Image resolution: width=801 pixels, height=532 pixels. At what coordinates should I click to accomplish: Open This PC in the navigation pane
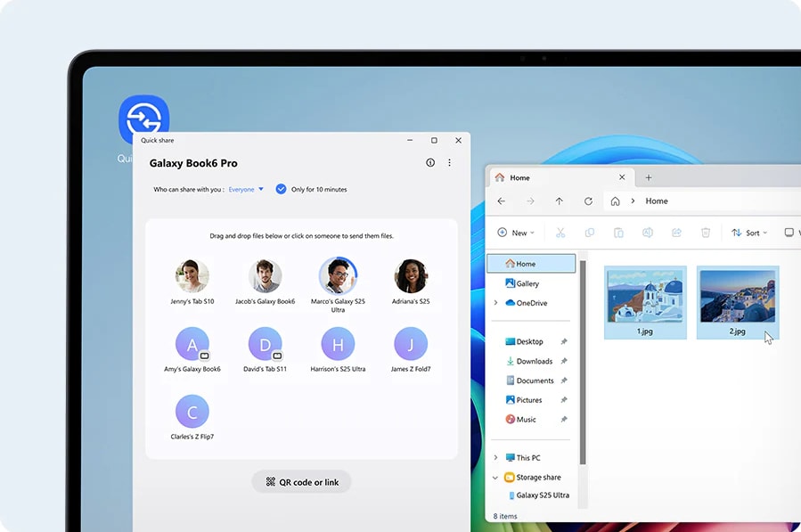[523, 457]
